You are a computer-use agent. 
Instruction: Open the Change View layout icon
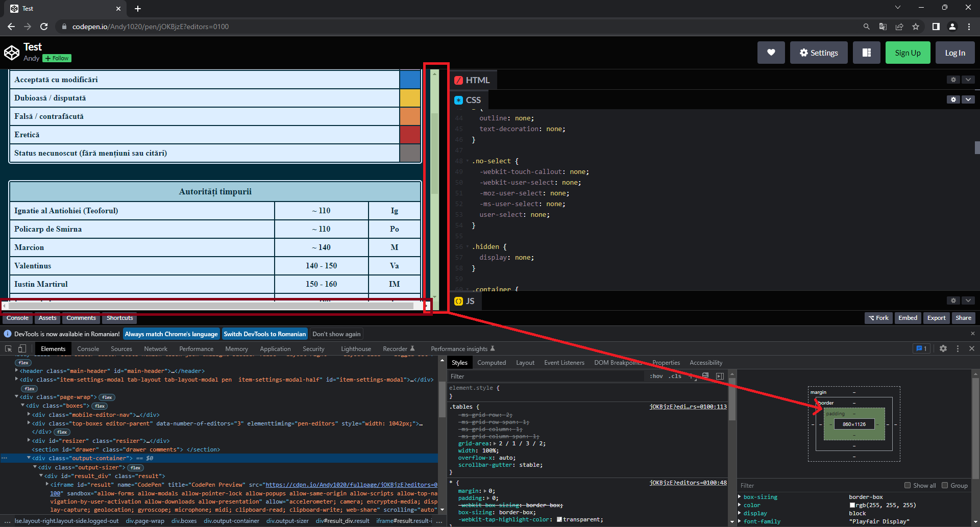point(866,53)
